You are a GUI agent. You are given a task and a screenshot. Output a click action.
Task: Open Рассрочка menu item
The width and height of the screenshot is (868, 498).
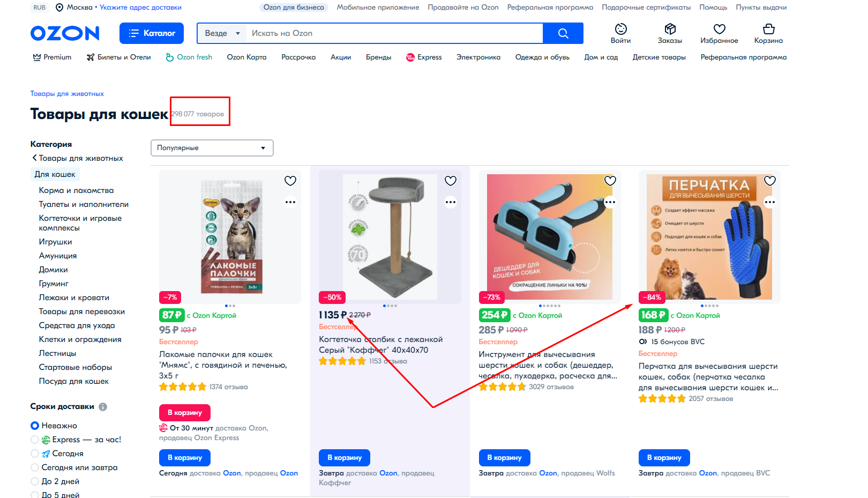pos(298,57)
